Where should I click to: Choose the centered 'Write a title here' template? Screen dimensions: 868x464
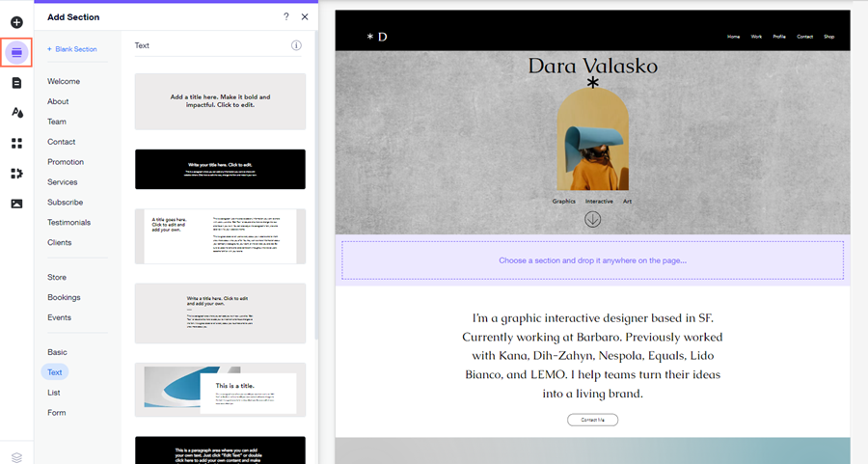[x=220, y=314]
